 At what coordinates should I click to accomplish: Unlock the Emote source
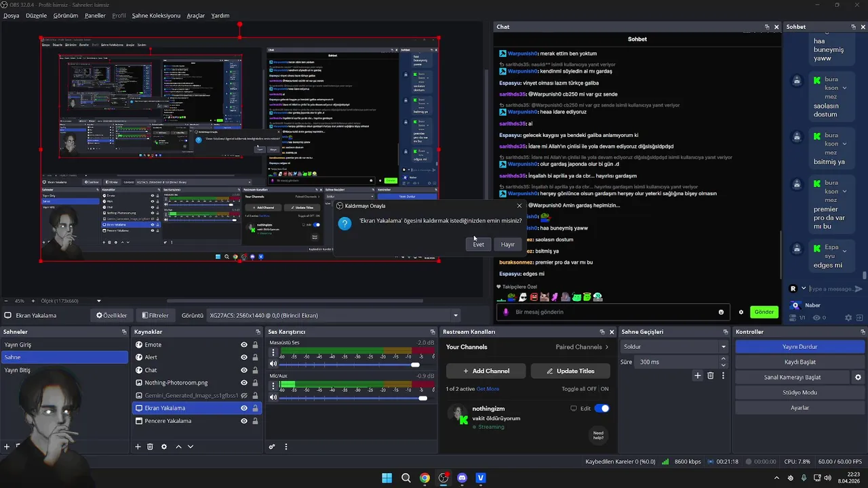(255, 345)
